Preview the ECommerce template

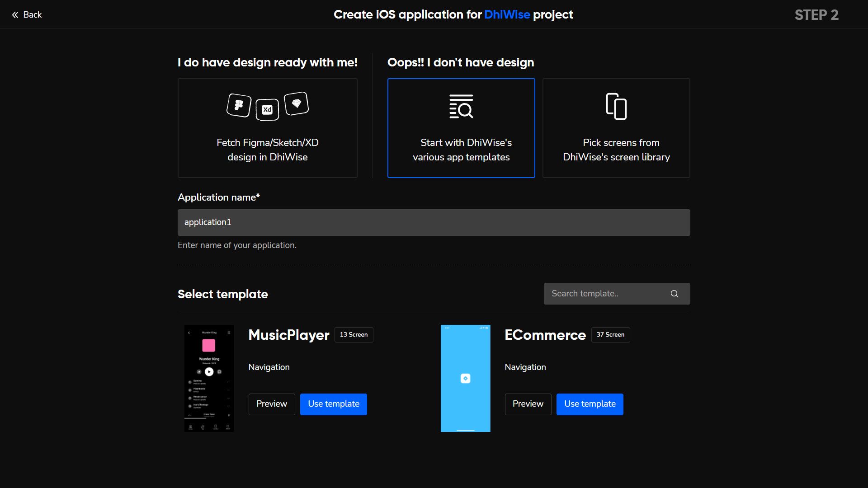tap(528, 404)
